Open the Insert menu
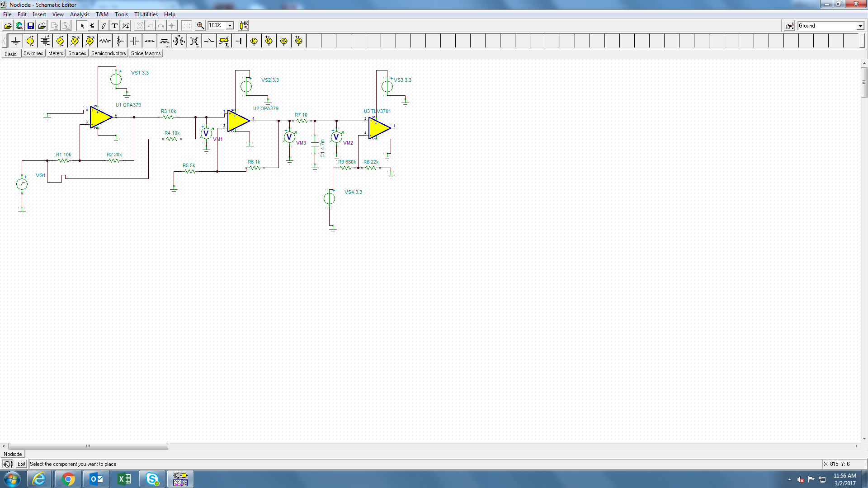Viewport: 868px width, 488px height. pyautogui.click(x=39, y=14)
